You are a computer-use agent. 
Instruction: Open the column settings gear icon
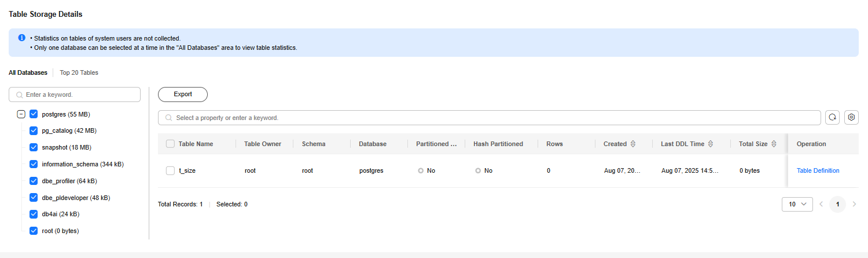tap(851, 118)
